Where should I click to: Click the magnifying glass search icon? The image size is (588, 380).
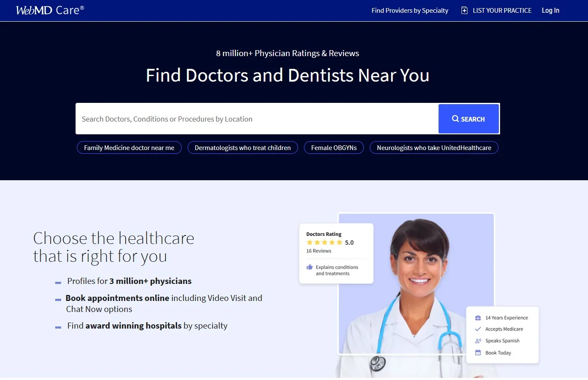click(455, 119)
